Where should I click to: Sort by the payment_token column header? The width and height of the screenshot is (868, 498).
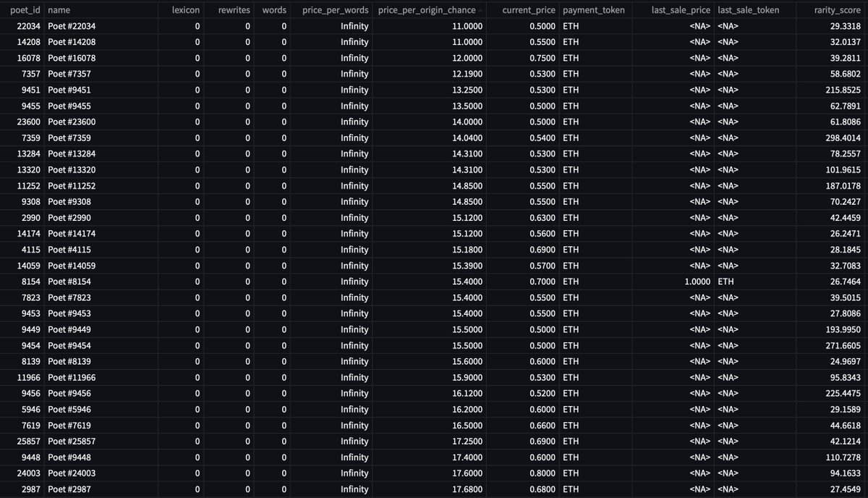[595, 10]
